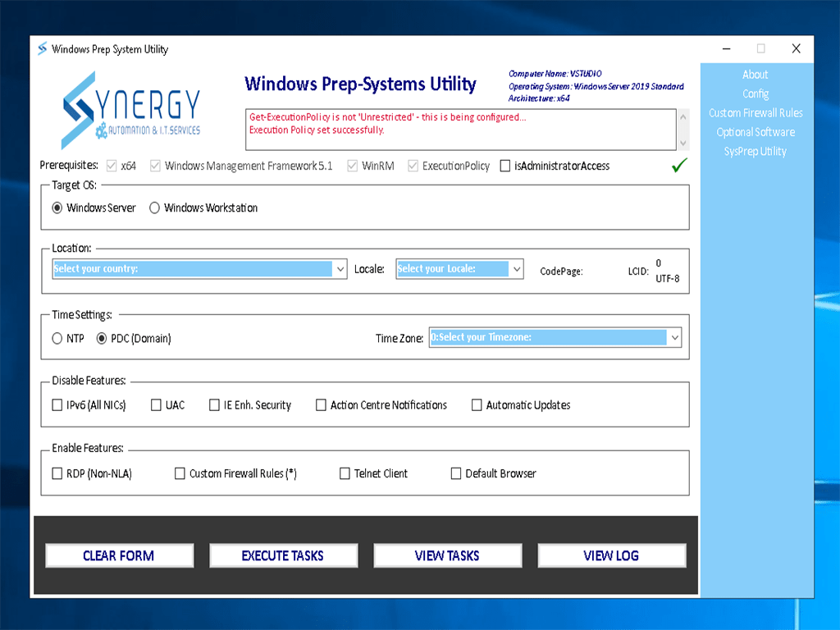
Task: Enable RDP (Non-NLA) feature
Action: click(57, 473)
